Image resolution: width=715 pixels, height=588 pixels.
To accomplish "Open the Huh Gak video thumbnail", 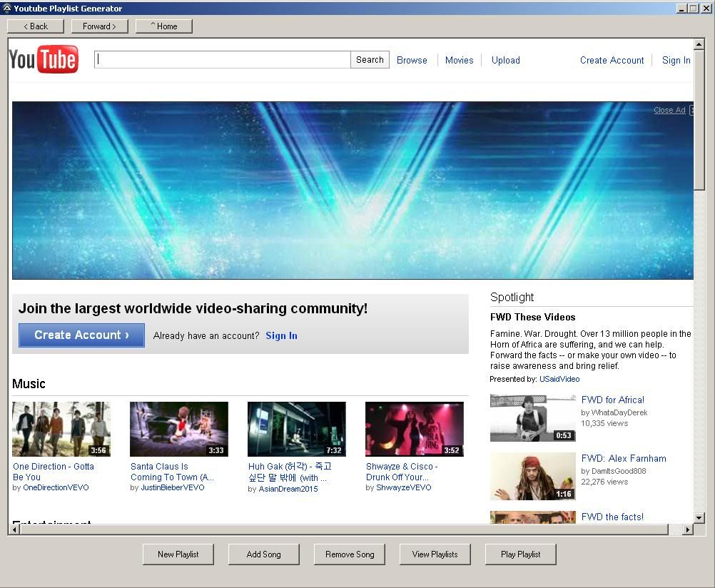I will (x=297, y=430).
